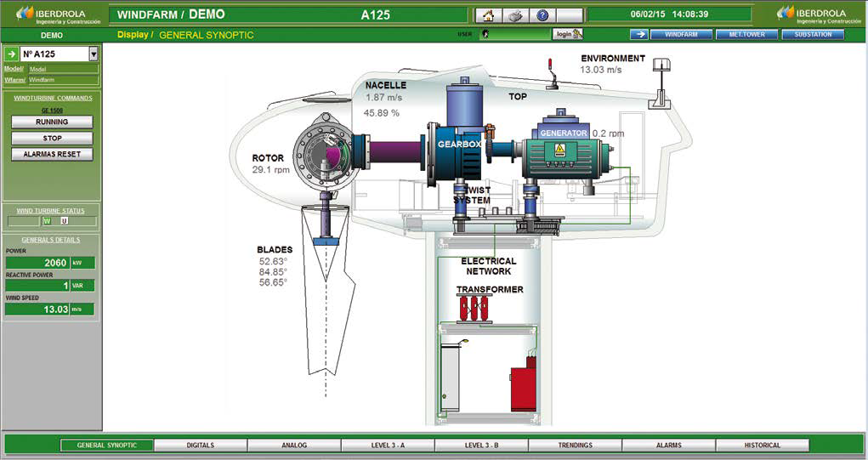Click the login button
Viewport: 868px width, 460px height.
point(567,34)
